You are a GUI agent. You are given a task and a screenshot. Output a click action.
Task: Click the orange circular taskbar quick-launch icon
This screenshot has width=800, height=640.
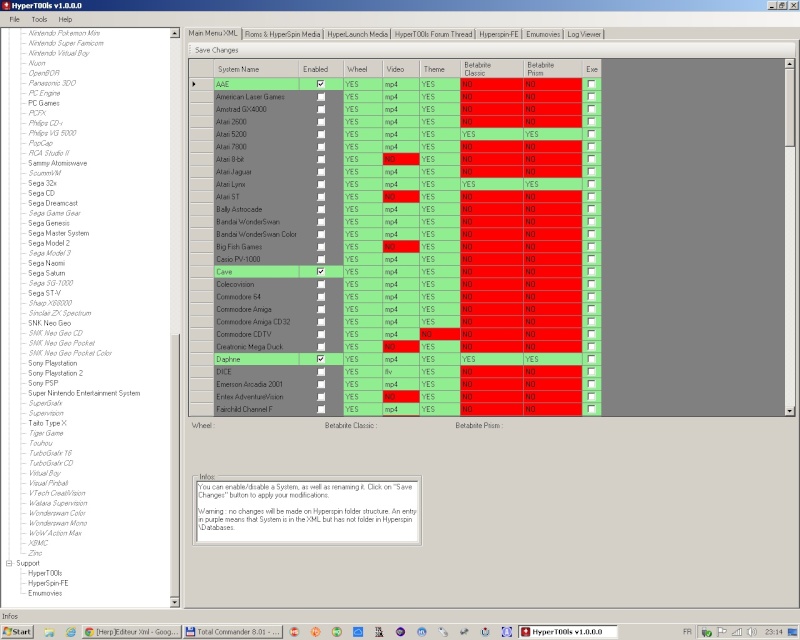coord(316,632)
